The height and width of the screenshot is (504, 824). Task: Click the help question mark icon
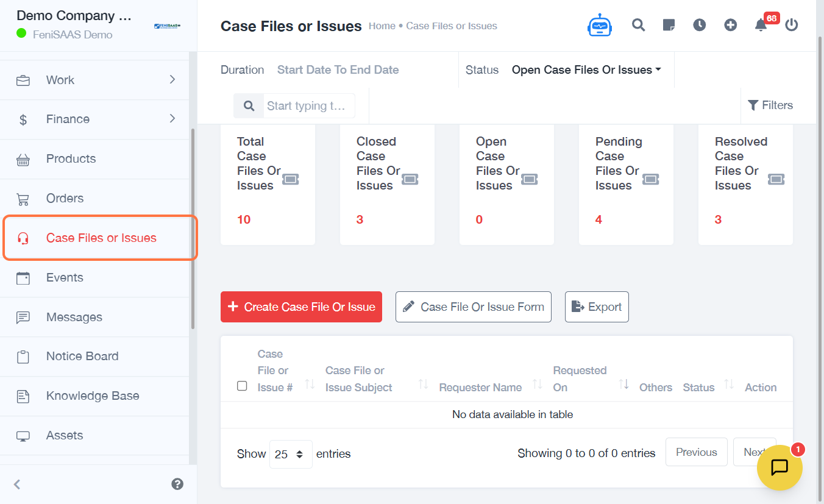tap(177, 484)
